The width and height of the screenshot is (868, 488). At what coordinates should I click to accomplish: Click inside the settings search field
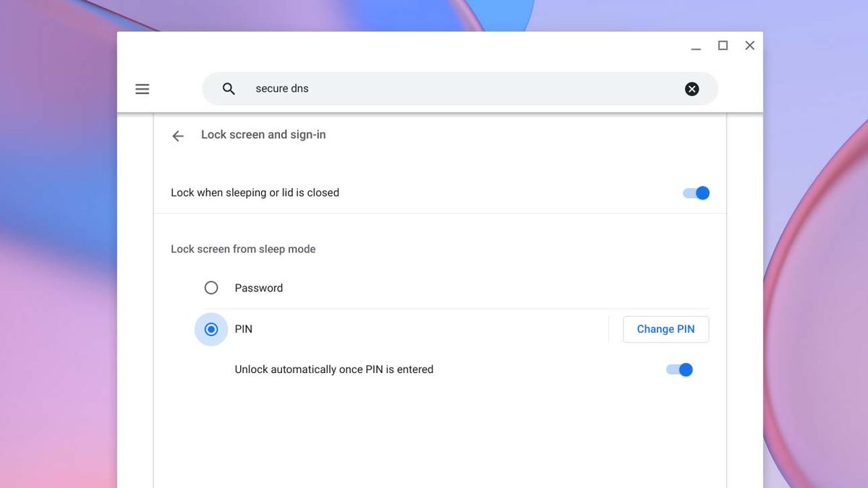(x=434, y=88)
